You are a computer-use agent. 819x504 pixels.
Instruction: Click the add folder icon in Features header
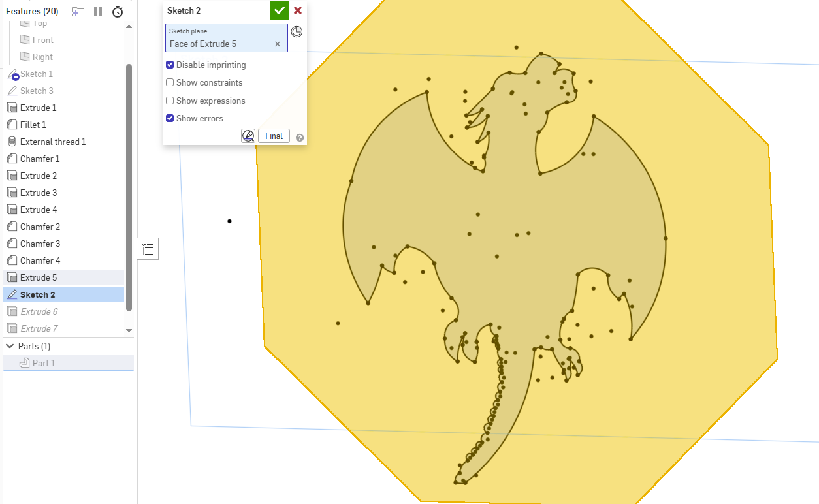(x=78, y=12)
